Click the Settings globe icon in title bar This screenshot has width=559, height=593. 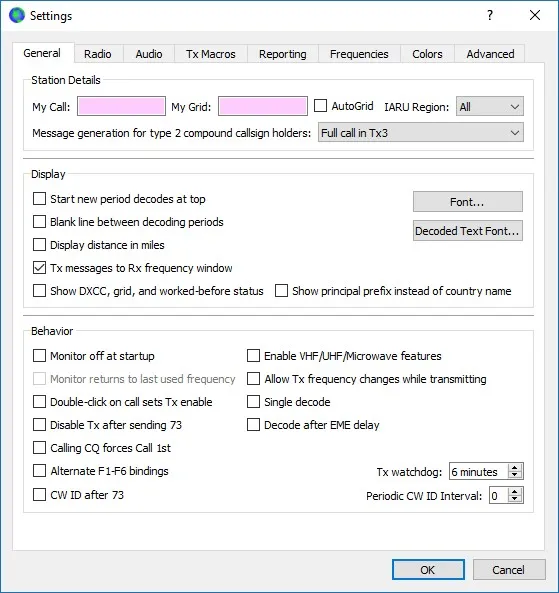point(17,16)
